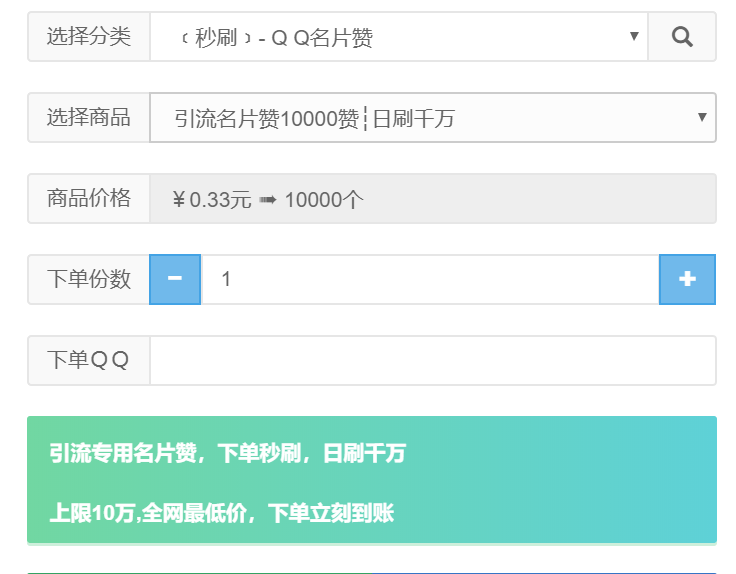Click the category dropdown's arrow indicator
The width and height of the screenshot is (736, 574).
point(634,37)
